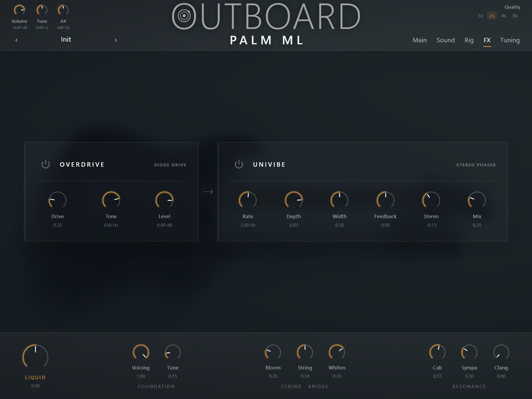This screenshot has height=399, width=532.
Task: Click the master Tune knob at top
Action: click(42, 10)
